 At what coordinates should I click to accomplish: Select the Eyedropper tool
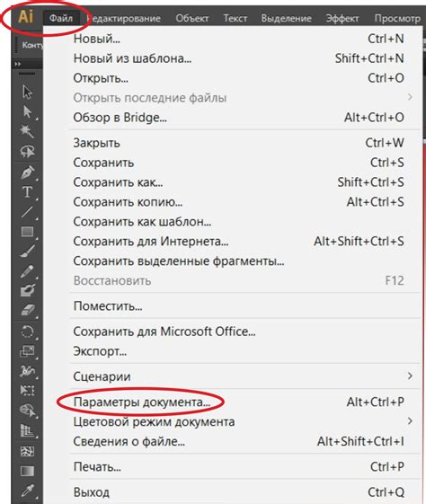[x=28, y=491]
